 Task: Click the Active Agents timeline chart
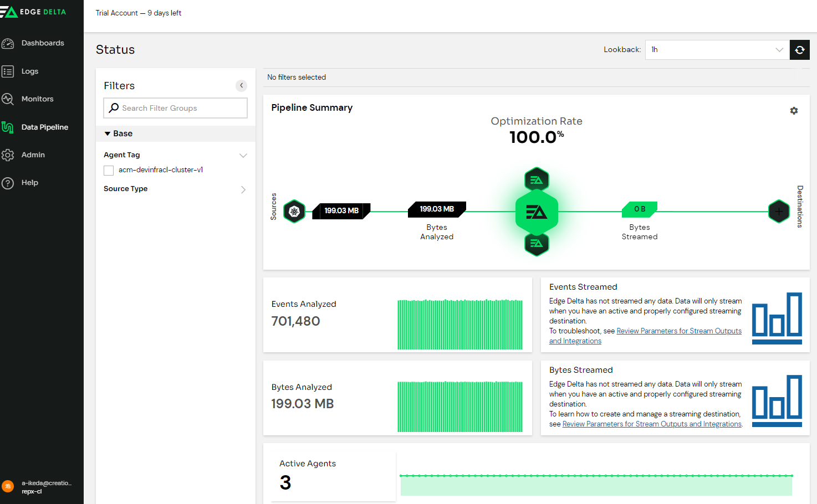tap(596, 485)
